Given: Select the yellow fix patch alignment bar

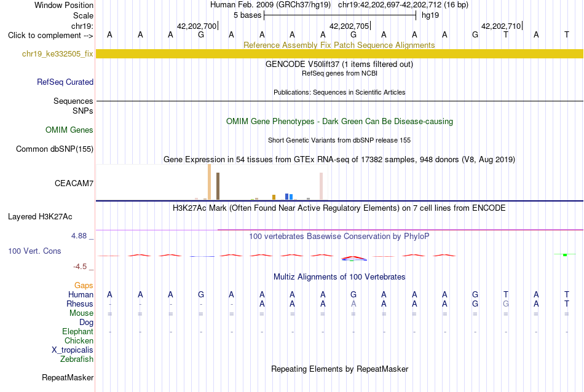Looking at the screenshot, I should coord(339,53).
